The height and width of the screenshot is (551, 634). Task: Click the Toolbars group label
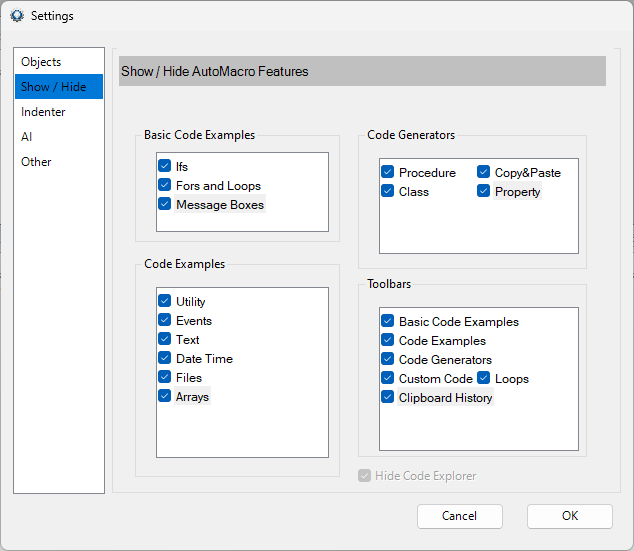coord(389,284)
